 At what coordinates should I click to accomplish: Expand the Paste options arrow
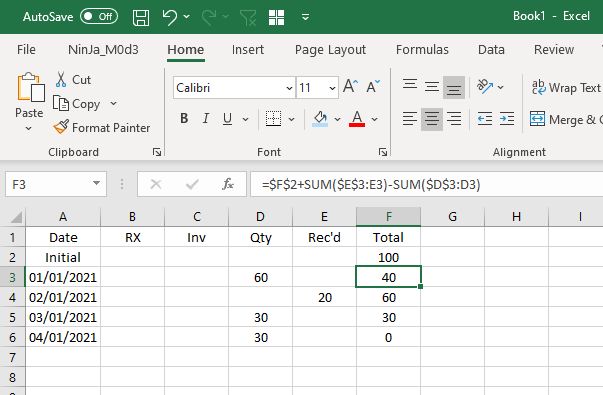coord(29,128)
